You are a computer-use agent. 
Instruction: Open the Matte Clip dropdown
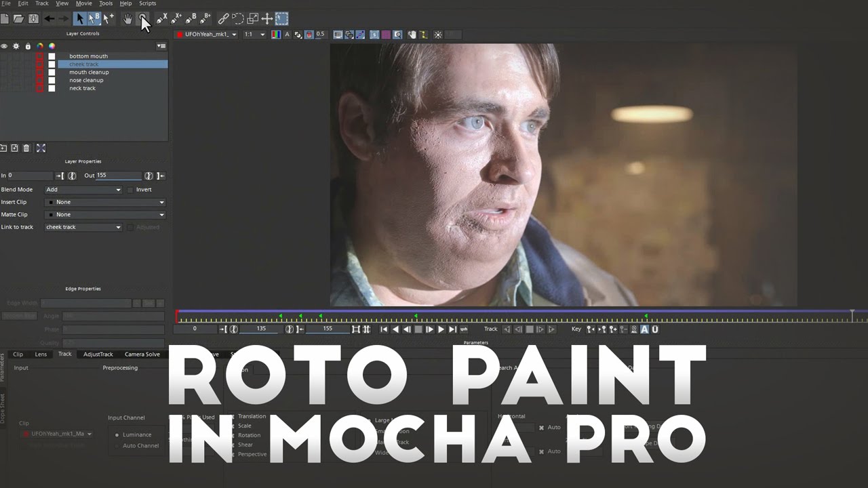coord(105,214)
